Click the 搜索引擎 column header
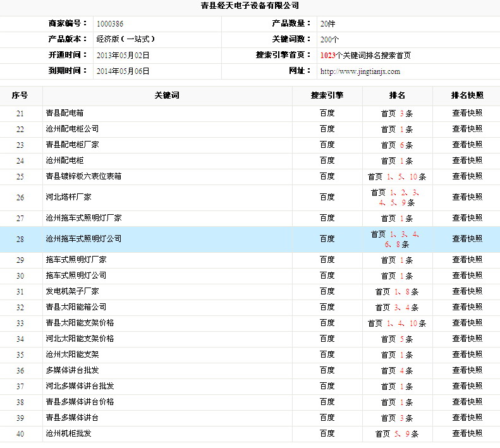The height and width of the screenshot is (448, 500). [327, 95]
